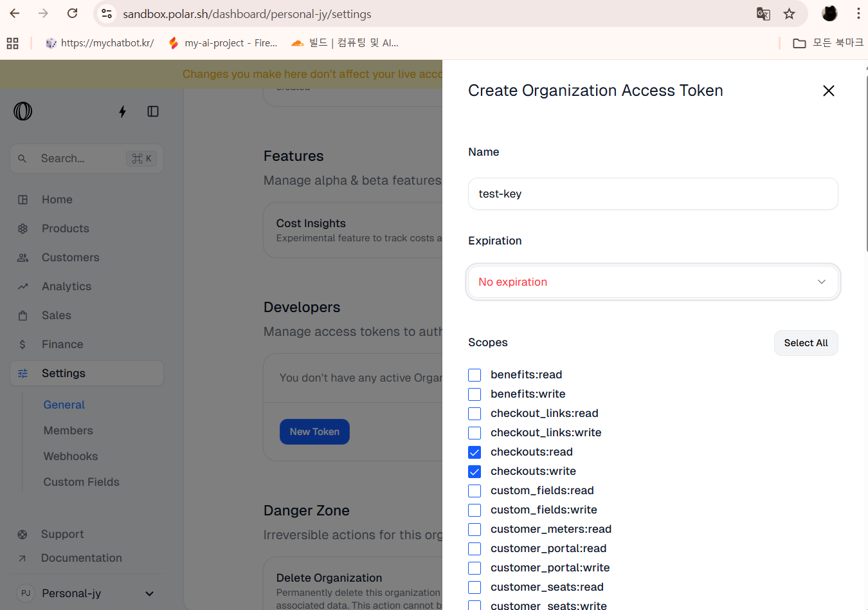Toggle the sidebar panel icon
The width and height of the screenshot is (868, 610).
coord(153,111)
